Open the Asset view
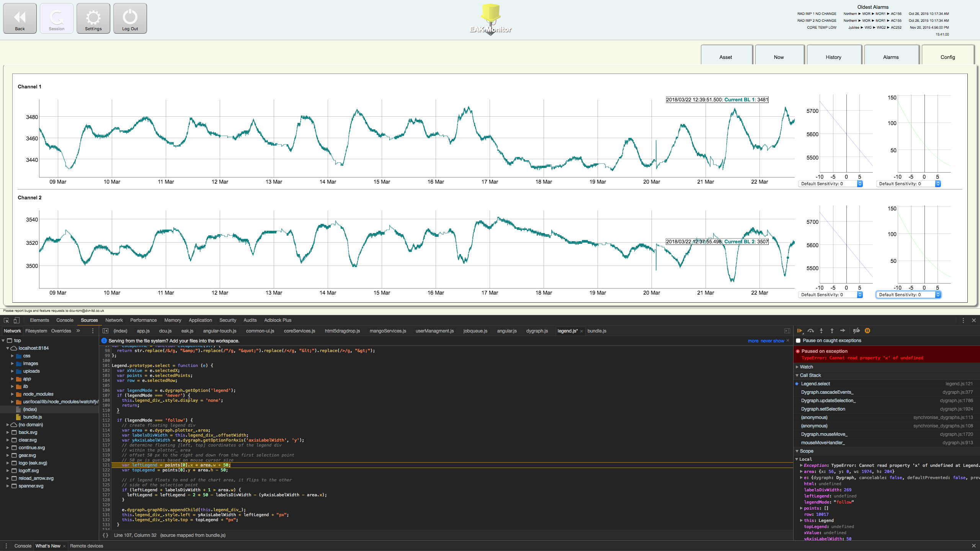The width and height of the screenshot is (980, 551). coord(725,57)
